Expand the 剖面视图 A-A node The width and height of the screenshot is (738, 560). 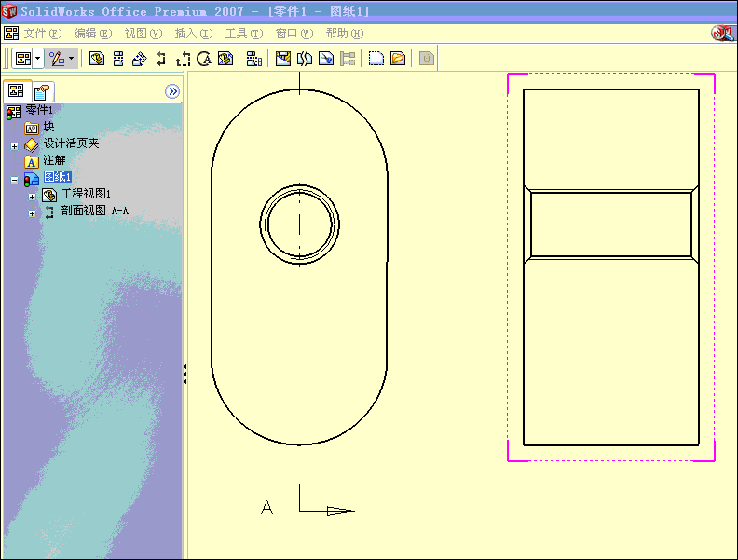[x=32, y=213]
